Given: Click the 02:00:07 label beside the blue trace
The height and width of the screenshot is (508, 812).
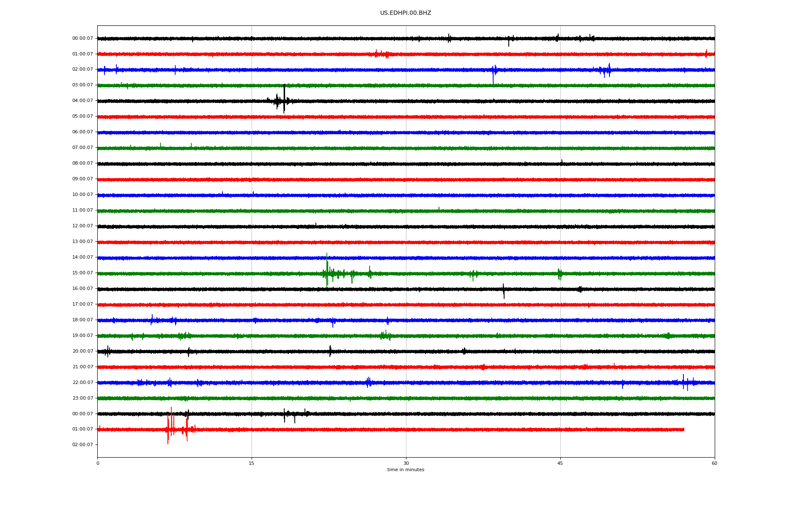Looking at the screenshot, I should 82,69.
